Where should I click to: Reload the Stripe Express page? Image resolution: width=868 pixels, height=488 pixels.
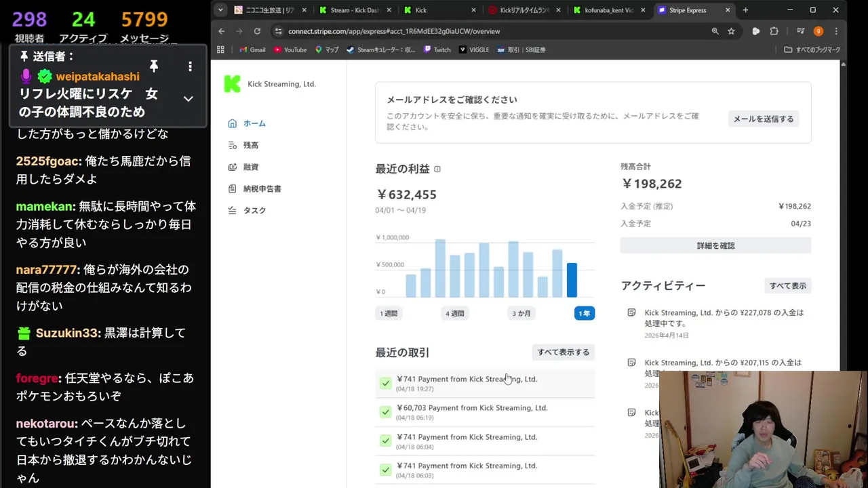257,31
